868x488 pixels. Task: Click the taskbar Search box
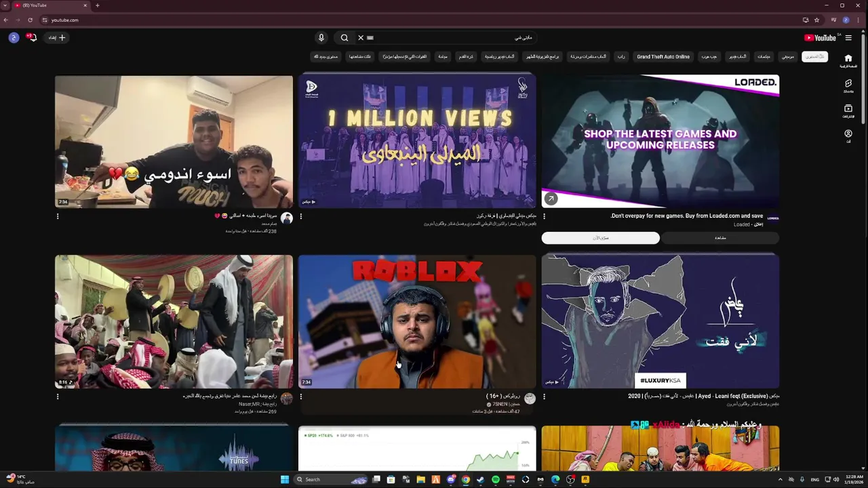coord(331,480)
